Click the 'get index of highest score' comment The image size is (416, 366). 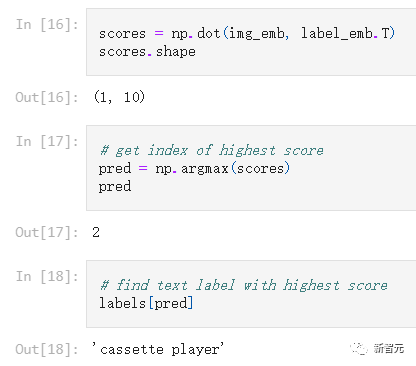coord(212,150)
